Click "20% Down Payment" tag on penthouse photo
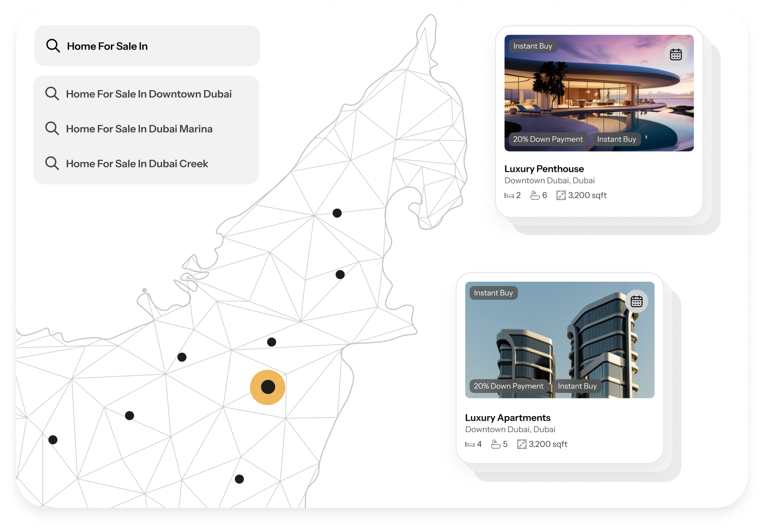Image resolution: width=764 pixels, height=532 pixels. pos(547,139)
